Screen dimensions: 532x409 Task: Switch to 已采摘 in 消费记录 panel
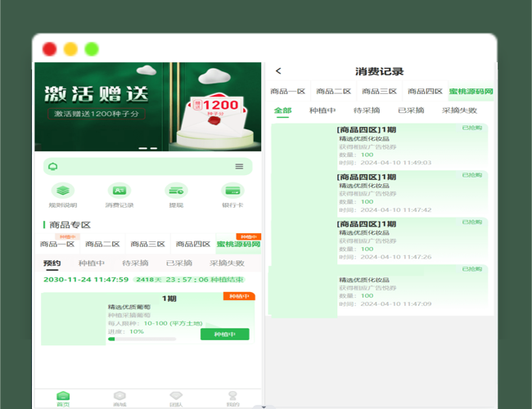tap(411, 110)
